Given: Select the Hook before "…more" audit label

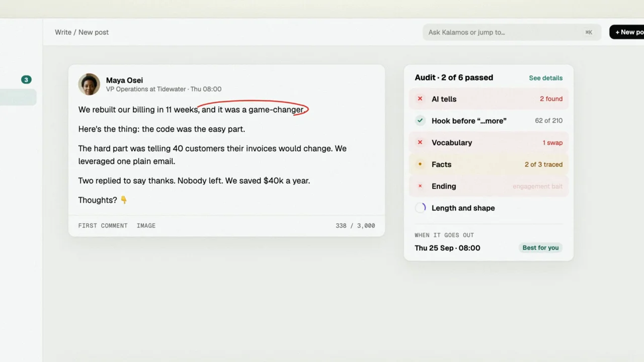Looking at the screenshot, I should pyautogui.click(x=469, y=121).
